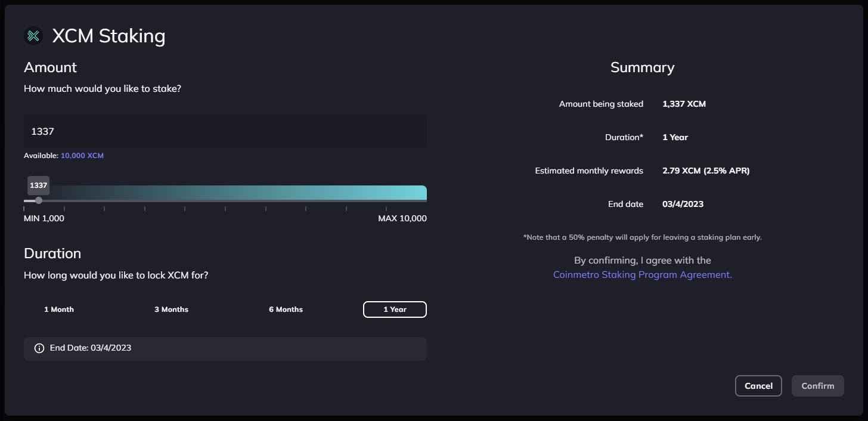Image resolution: width=868 pixels, height=421 pixels.
Task: Click the 'How much would you like to stake?' text
Action: (103, 89)
